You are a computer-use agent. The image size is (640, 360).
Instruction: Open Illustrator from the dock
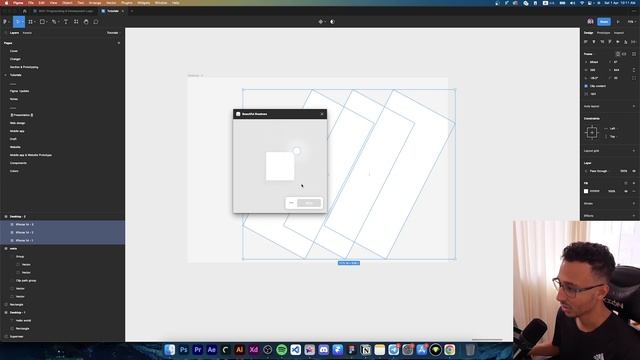(x=240, y=350)
